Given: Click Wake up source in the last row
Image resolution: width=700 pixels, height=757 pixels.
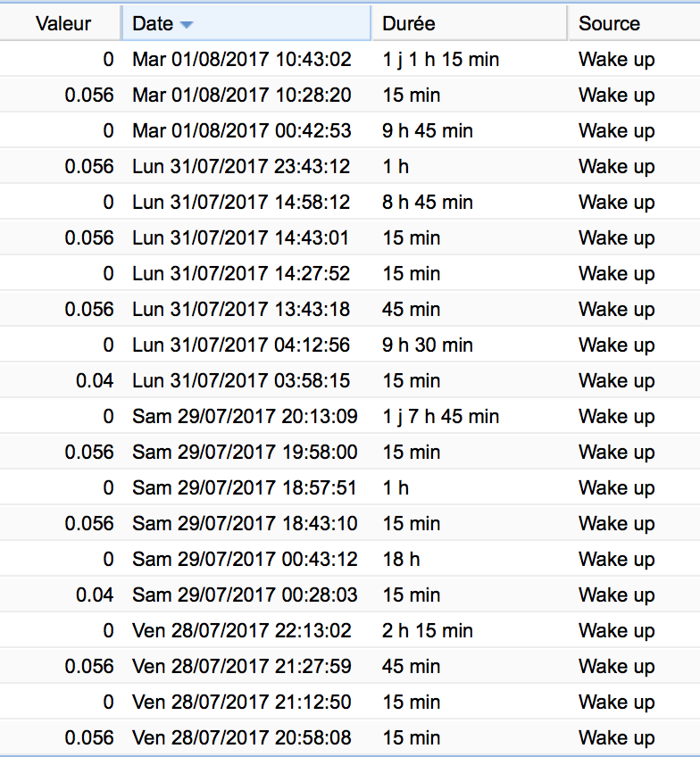Looking at the screenshot, I should click(616, 738).
